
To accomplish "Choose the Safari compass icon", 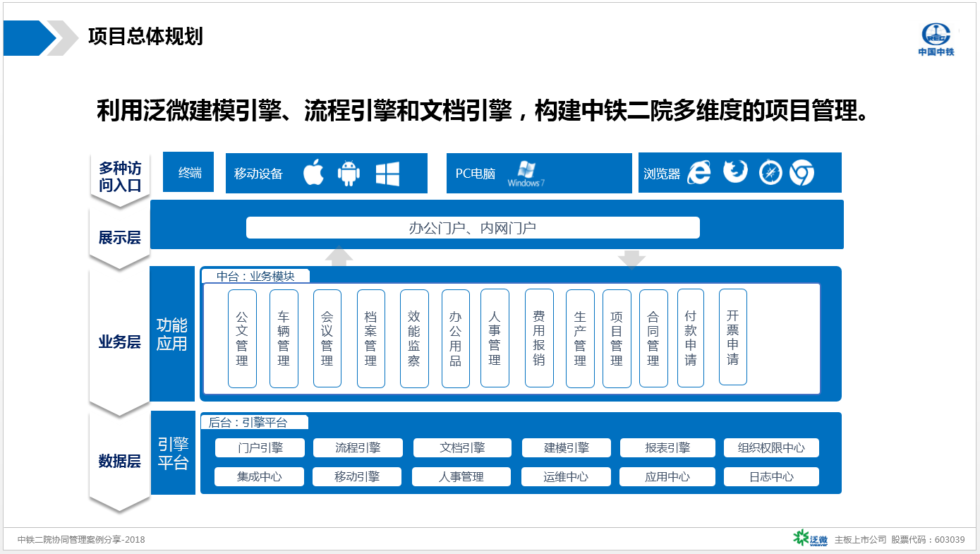I will (770, 173).
